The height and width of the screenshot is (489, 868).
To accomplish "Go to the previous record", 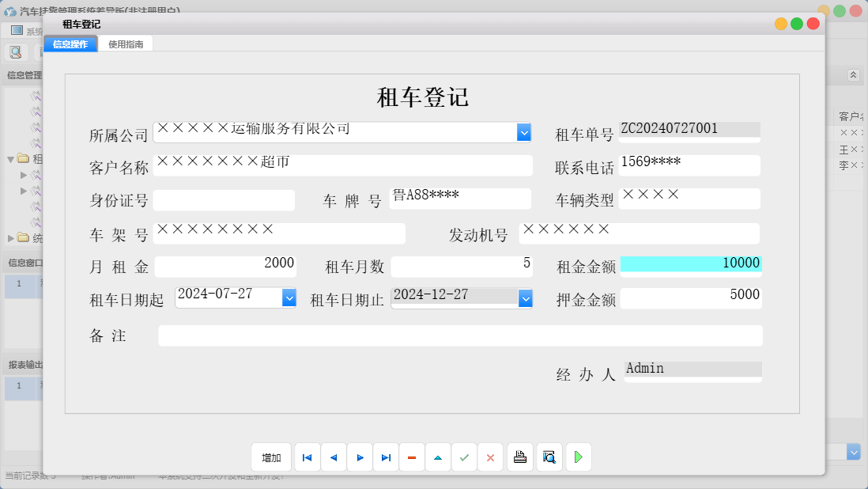I will click(x=333, y=457).
